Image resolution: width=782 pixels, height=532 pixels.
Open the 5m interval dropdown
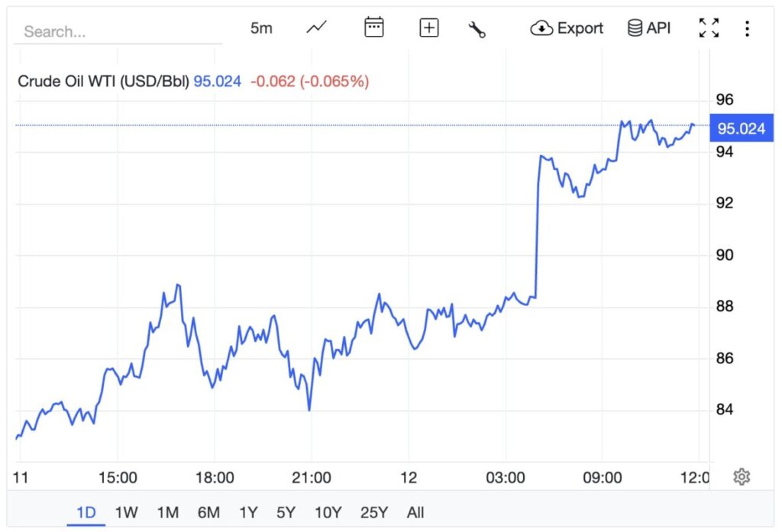(261, 28)
